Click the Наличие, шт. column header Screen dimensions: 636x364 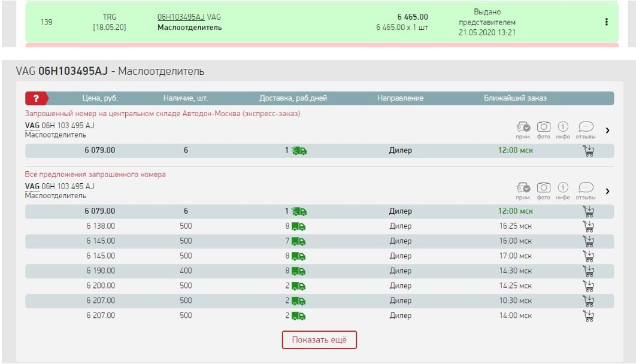pyautogui.click(x=186, y=98)
